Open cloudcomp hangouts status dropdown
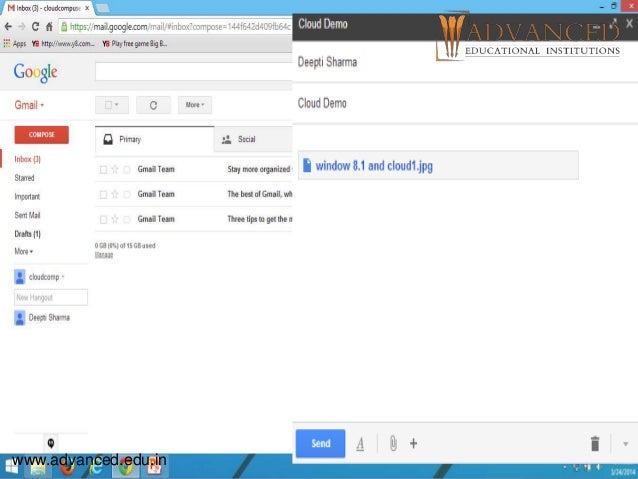Screen dimensions: 638x479 [63, 277]
